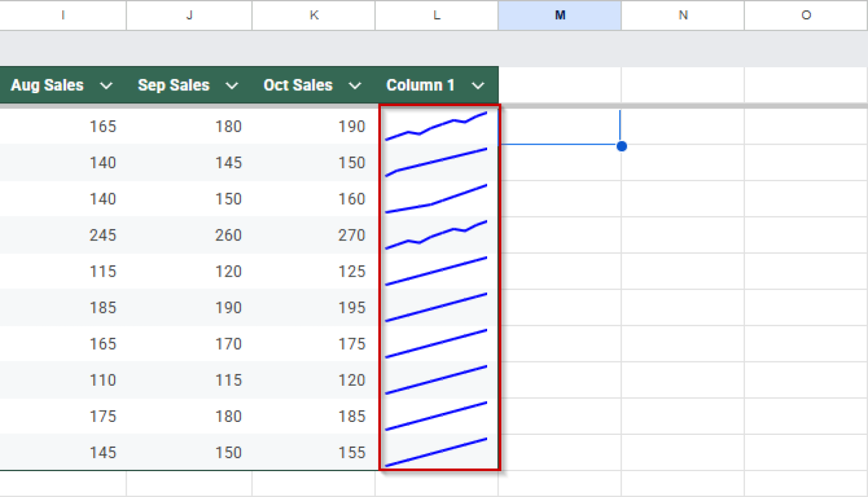Select the Column 1 header cell
The image size is (868, 497).
click(x=420, y=85)
